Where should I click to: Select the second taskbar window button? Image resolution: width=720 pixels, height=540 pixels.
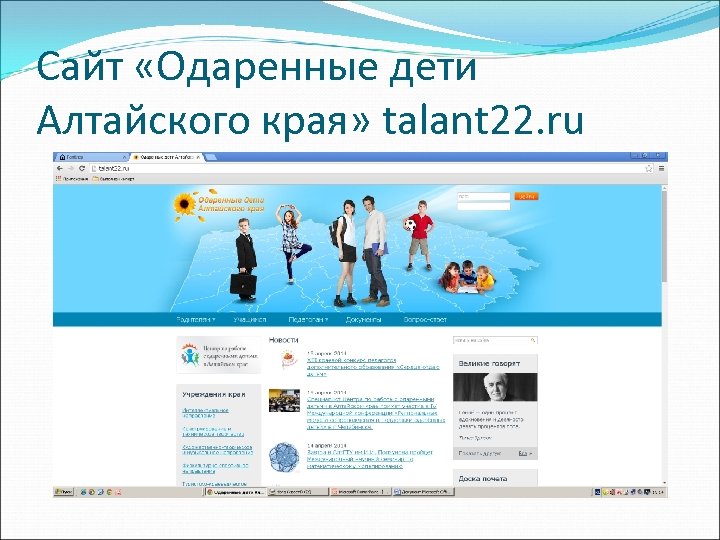click(298, 492)
